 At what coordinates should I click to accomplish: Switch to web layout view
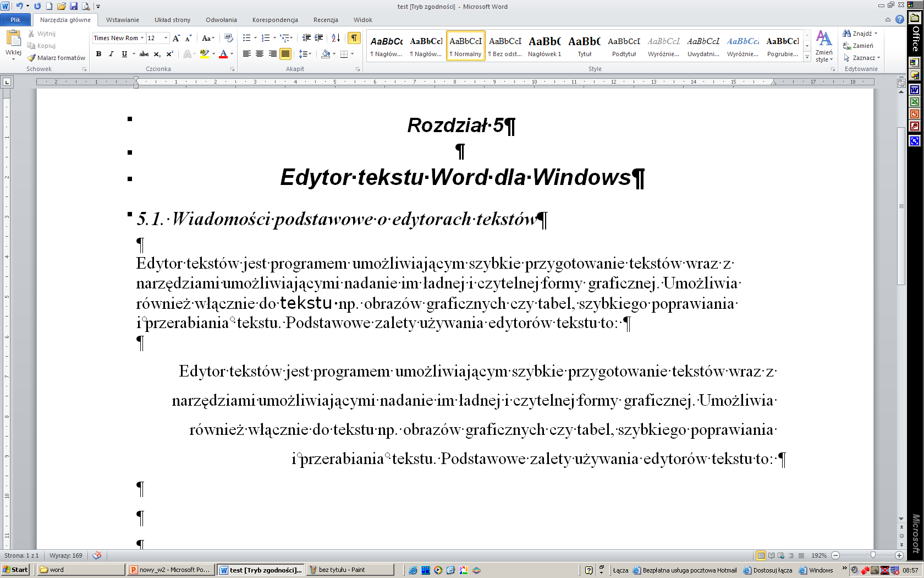coord(781,555)
